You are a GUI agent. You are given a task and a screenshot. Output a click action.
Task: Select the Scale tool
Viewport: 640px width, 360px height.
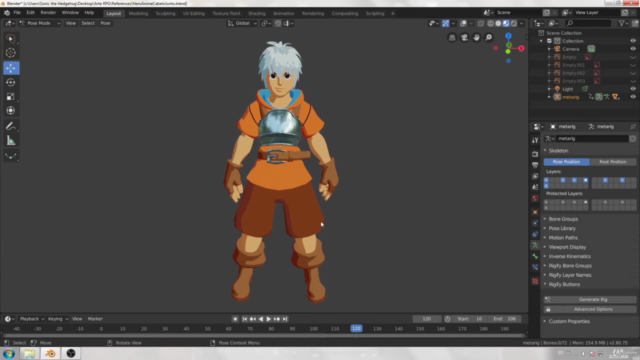[x=11, y=96]
